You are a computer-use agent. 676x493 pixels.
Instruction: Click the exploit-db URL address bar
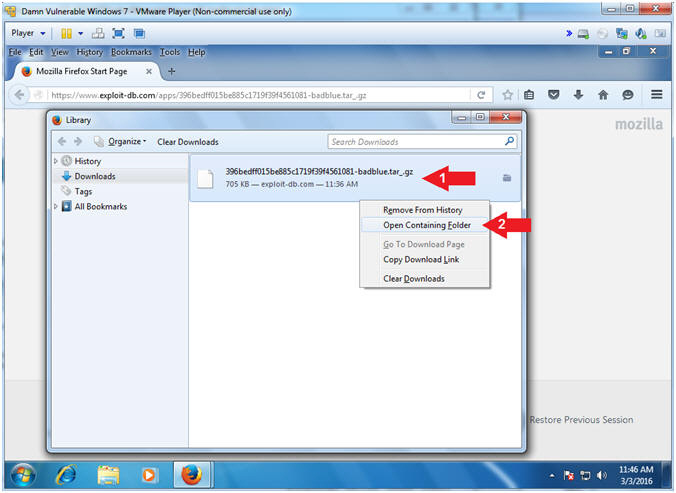click(x=259, y=95)
